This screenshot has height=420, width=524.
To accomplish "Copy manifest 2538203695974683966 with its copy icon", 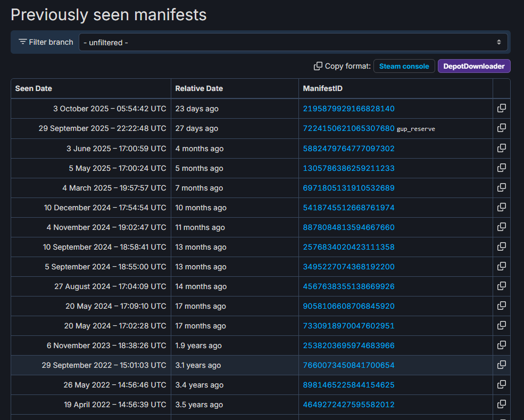I will click(x=501, y=345).
